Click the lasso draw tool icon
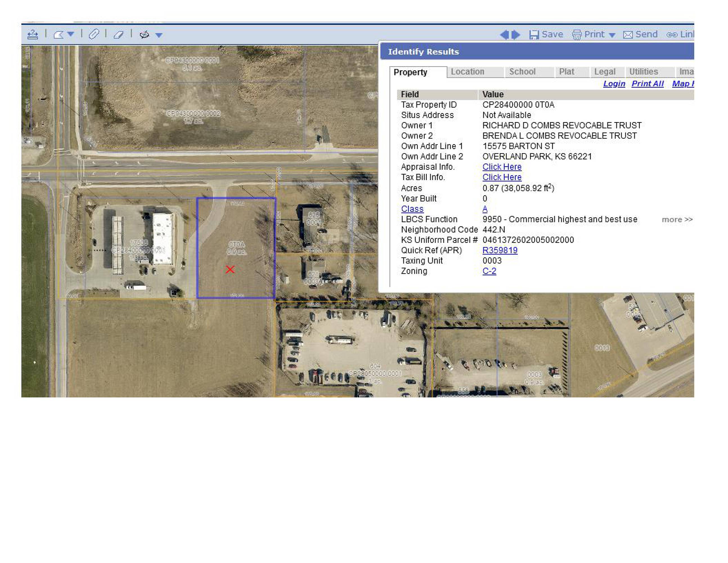Screen dimensions: 728x563 coord(144,34)
